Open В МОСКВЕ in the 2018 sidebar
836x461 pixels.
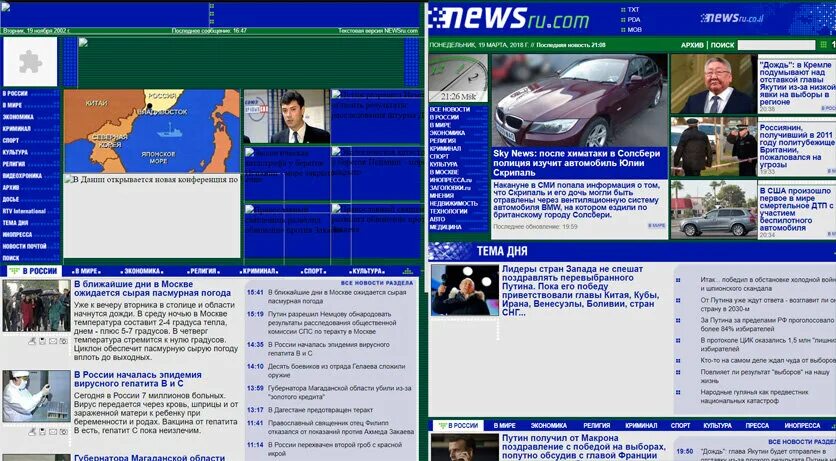(444, 172)
